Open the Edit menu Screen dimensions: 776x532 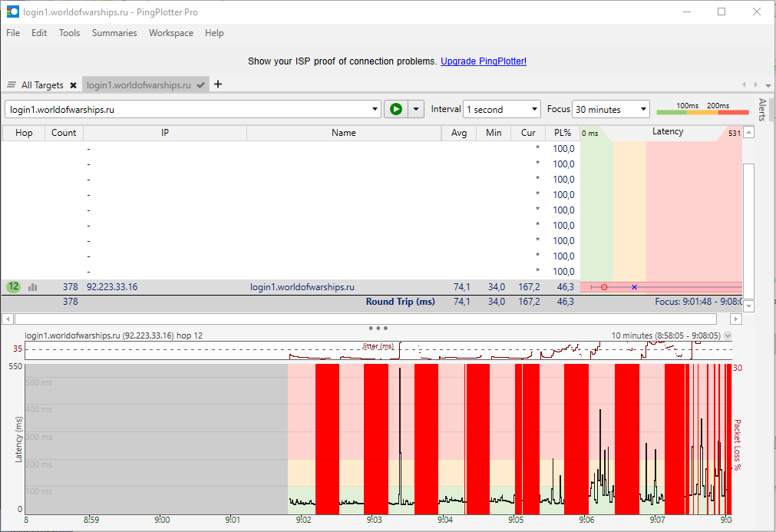39,33
